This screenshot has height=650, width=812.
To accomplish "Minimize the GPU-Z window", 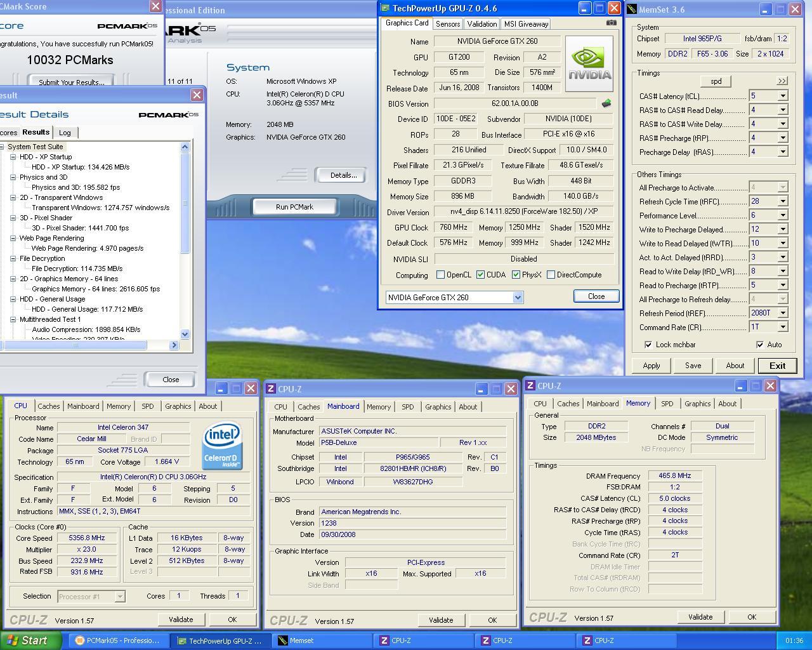I will (586, 8).
